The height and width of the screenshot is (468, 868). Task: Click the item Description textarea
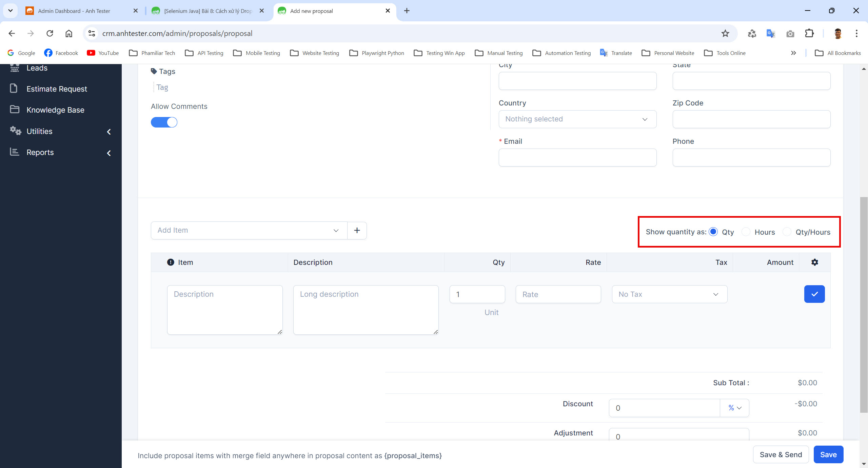pos(225,310)
